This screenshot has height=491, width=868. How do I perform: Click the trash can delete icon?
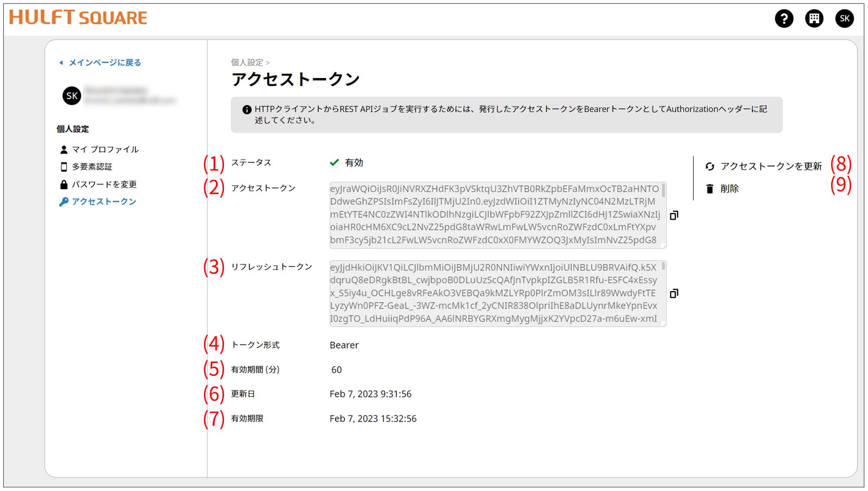tap(710, 189)
